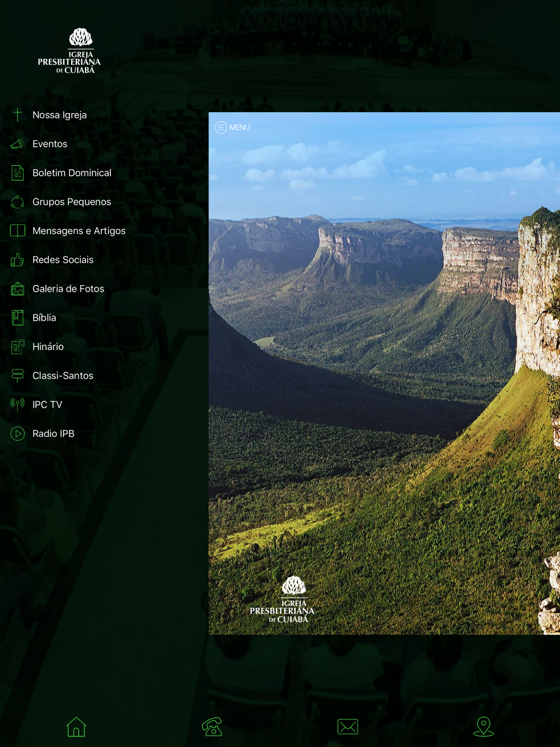
Task: Click the circular hamburger icon next to MENU
Action: pos(221,127)
